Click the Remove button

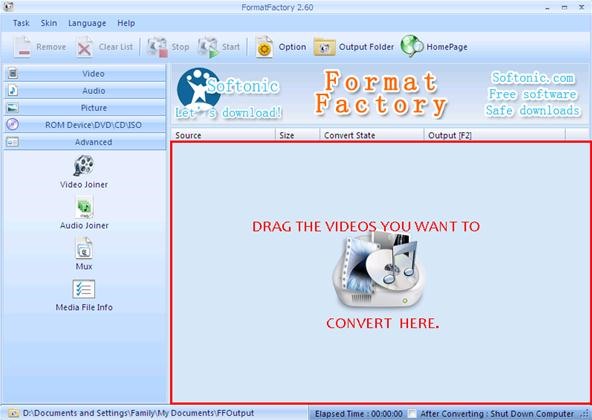tap(40, 47)
